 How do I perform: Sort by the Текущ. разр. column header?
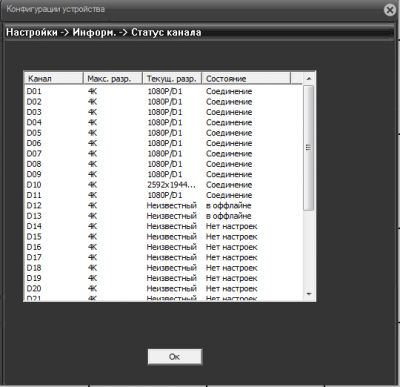tap(172, 79)
